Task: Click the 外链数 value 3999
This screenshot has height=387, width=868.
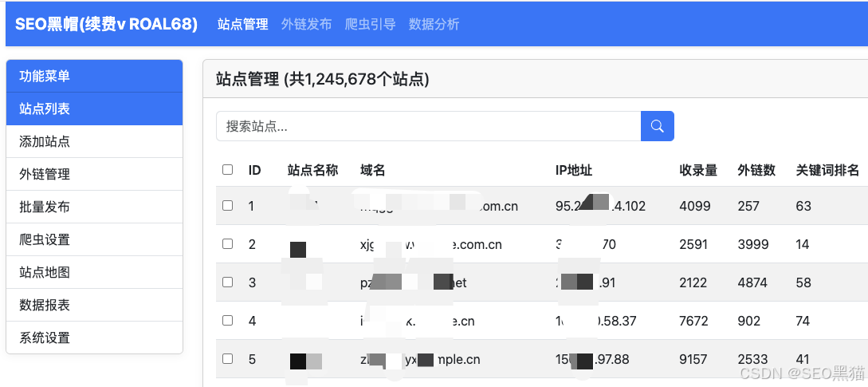Action: click(753, 244)
